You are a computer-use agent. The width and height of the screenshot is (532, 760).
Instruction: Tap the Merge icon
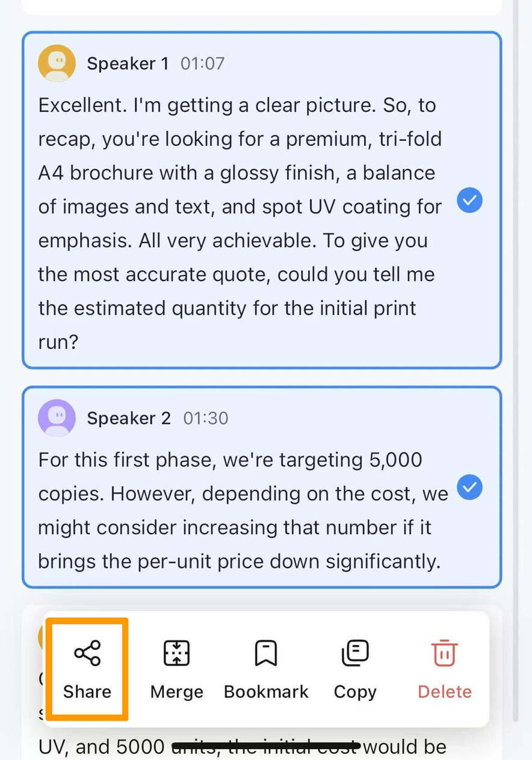pos(176,653)
